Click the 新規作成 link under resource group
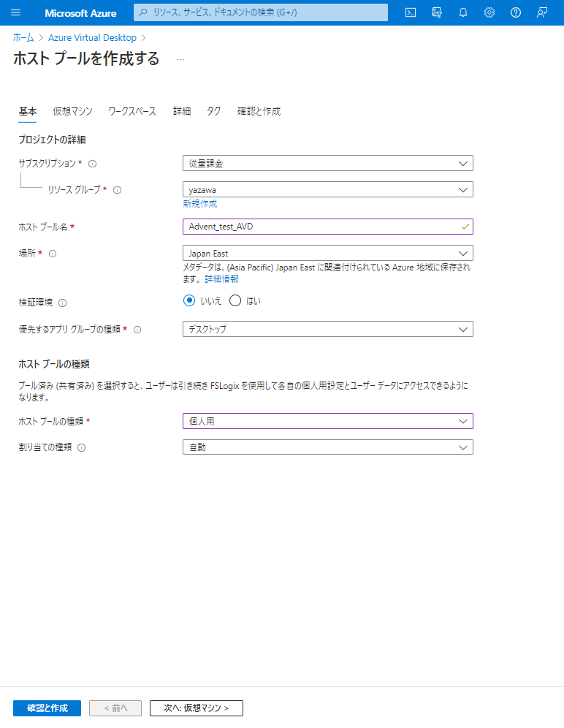The width and height of the screenshot is (564, 728). (x=200, y=203)
